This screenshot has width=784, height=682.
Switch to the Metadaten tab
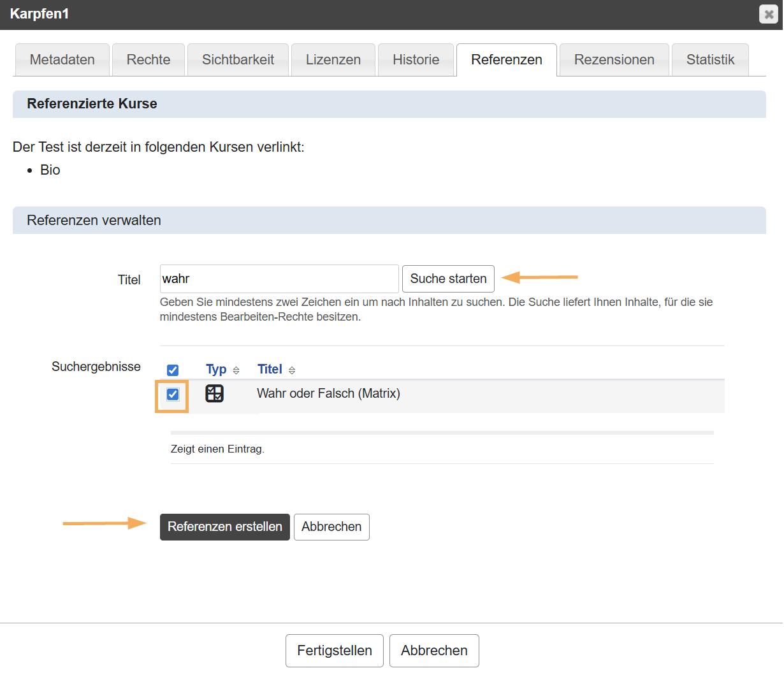coord(62,60)
